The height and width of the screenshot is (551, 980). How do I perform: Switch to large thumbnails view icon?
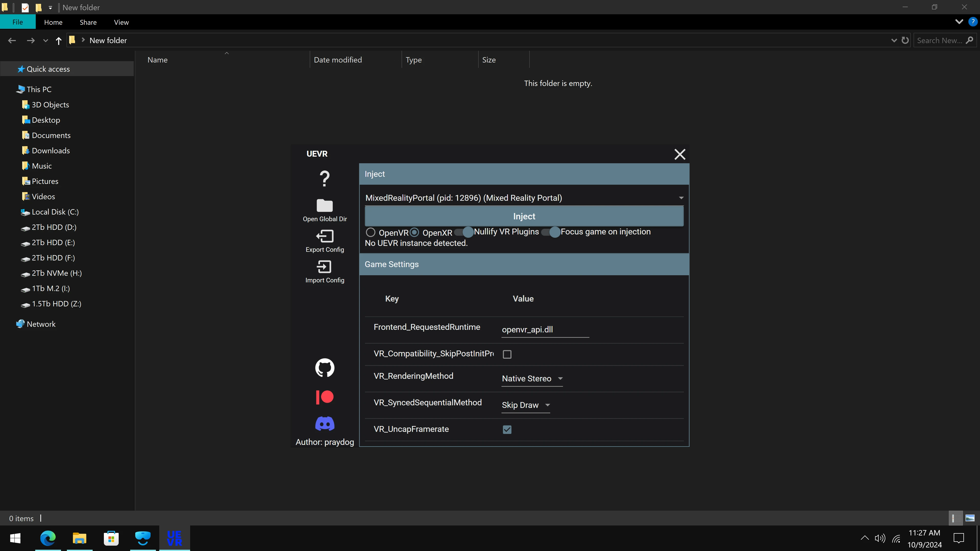pyautogui.click(x=970, y=518)
